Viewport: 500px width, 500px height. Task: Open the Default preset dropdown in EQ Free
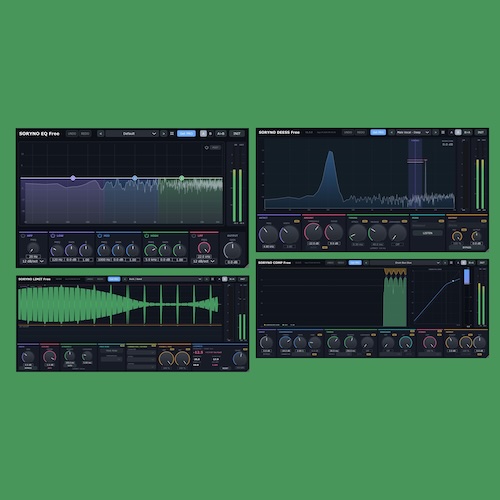[x=132, y=134]
